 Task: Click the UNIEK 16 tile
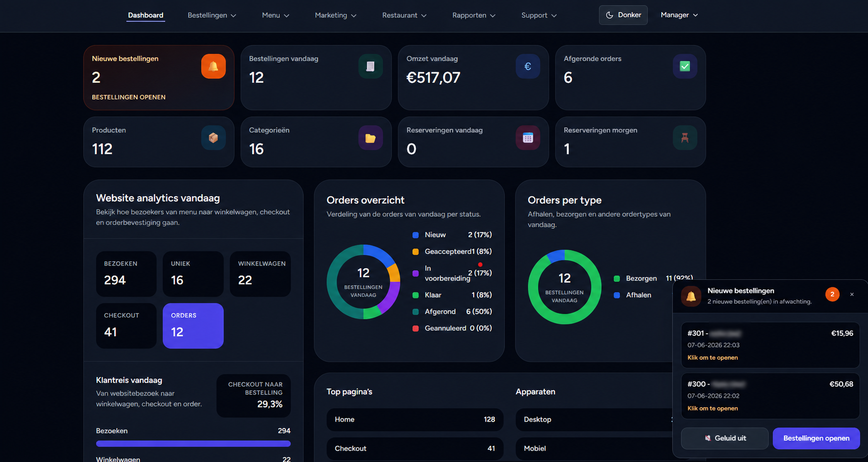point(193,274)
